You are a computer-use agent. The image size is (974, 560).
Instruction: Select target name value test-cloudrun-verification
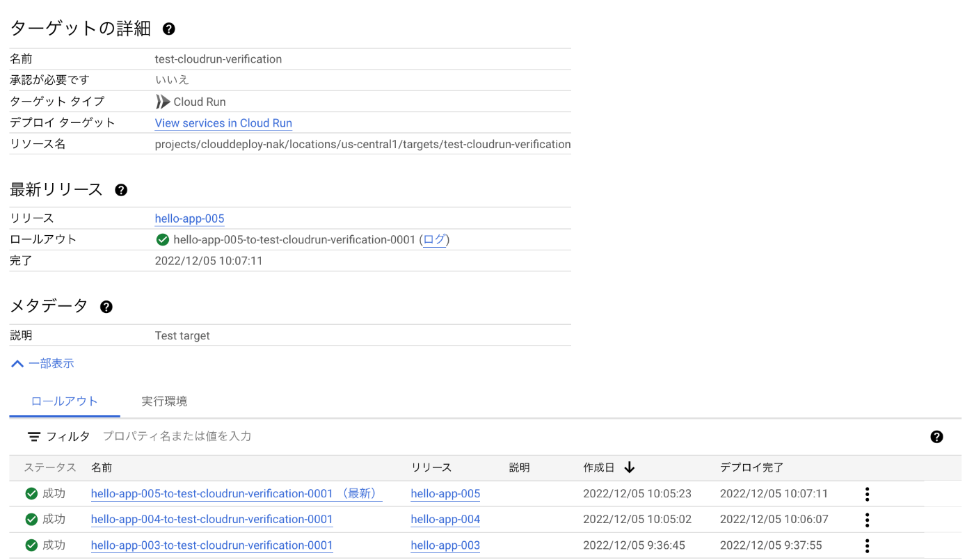pos(218,59)
